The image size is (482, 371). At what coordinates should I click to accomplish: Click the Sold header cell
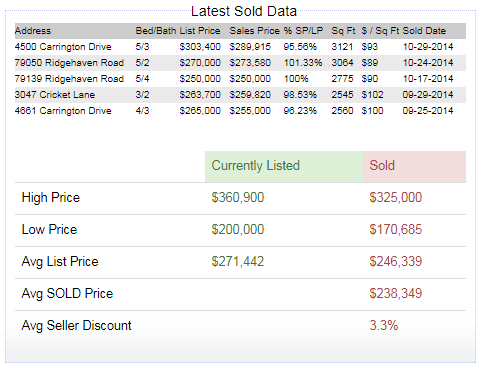pos(414,166)
